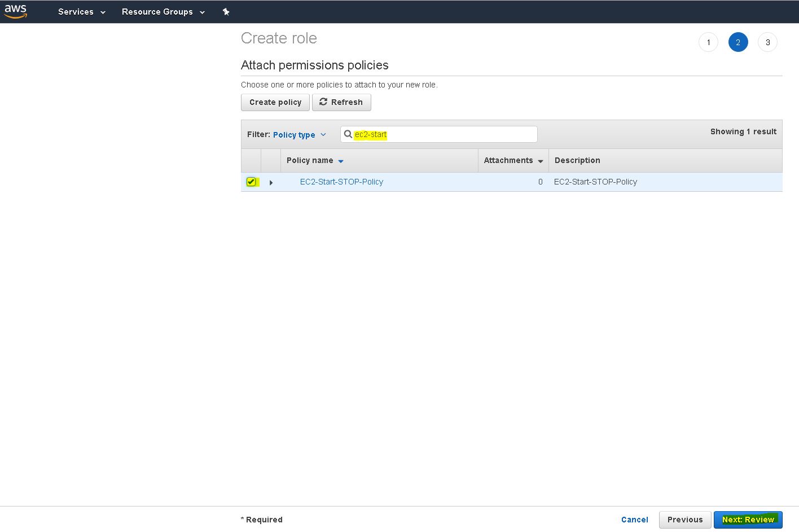The height and width of the screenshot is (532, 799).
Task: Click the magnifier icon in search box
Action: pos(348,134)
